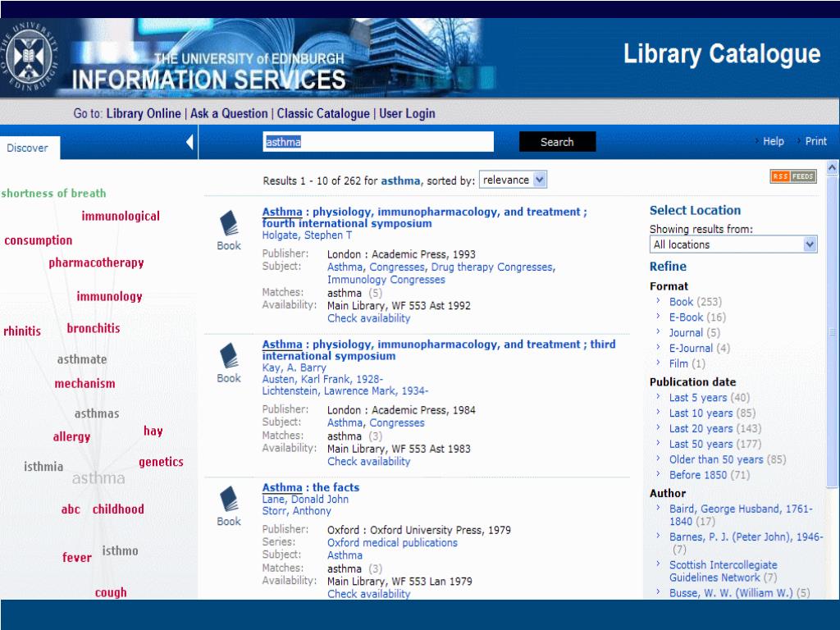The height and width of the screenshot is (630, 840).
Task: Open the RSS feeds icon
Action: point(793,176)
